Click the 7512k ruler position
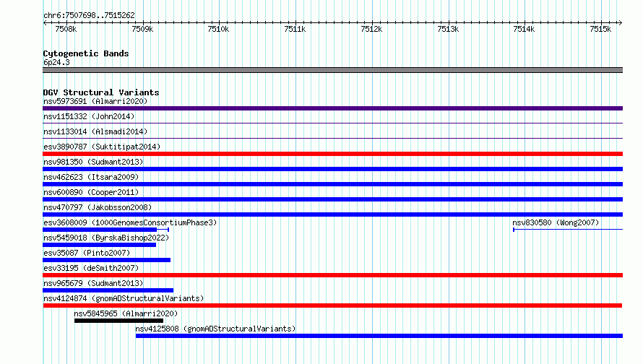 coord(371,29)
